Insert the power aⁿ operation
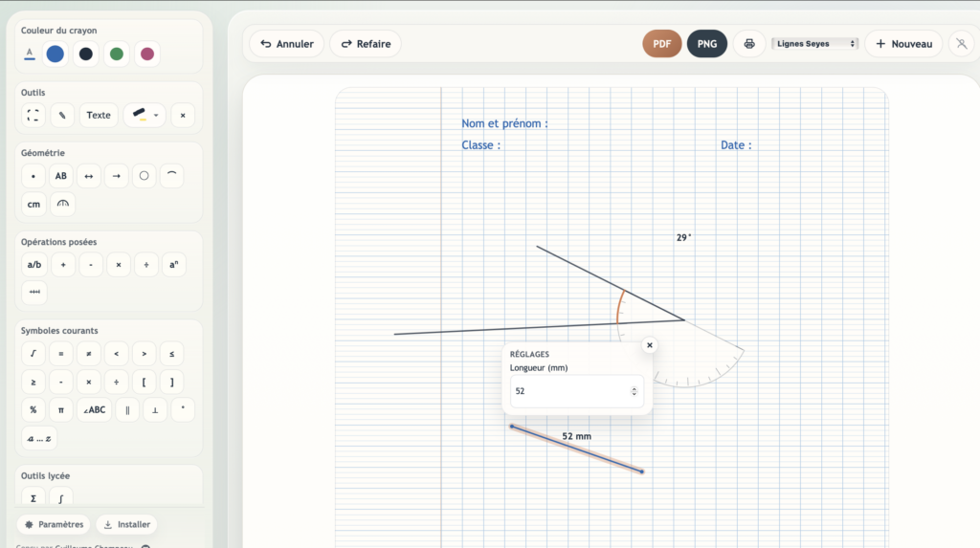980x548 pixels. click(174, 265)
